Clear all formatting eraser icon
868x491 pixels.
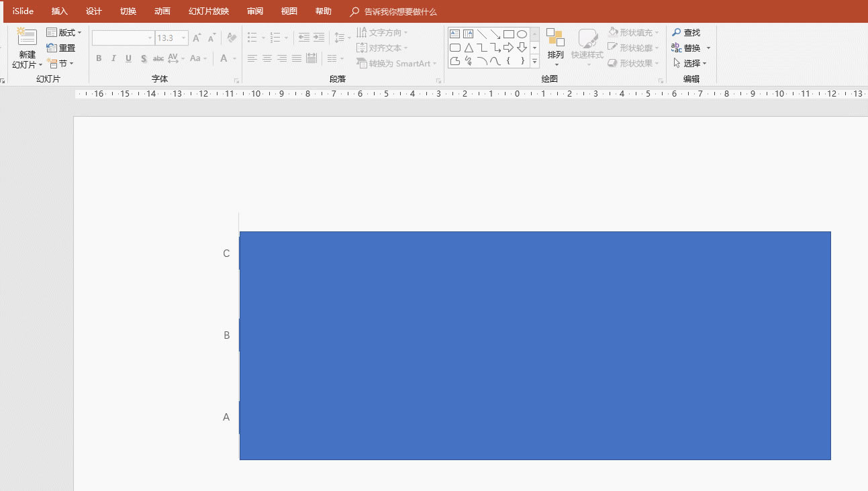point(232,38)
